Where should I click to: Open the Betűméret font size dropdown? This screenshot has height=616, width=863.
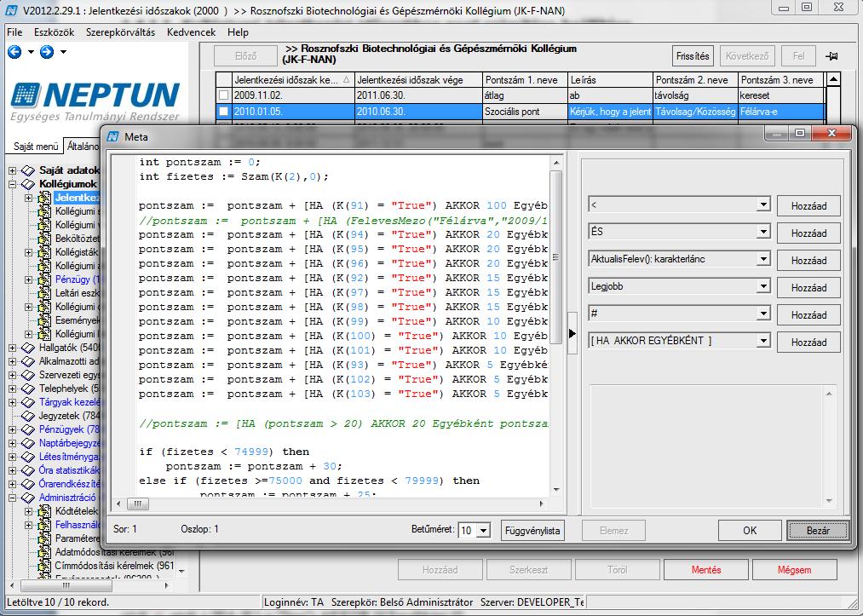483,531
